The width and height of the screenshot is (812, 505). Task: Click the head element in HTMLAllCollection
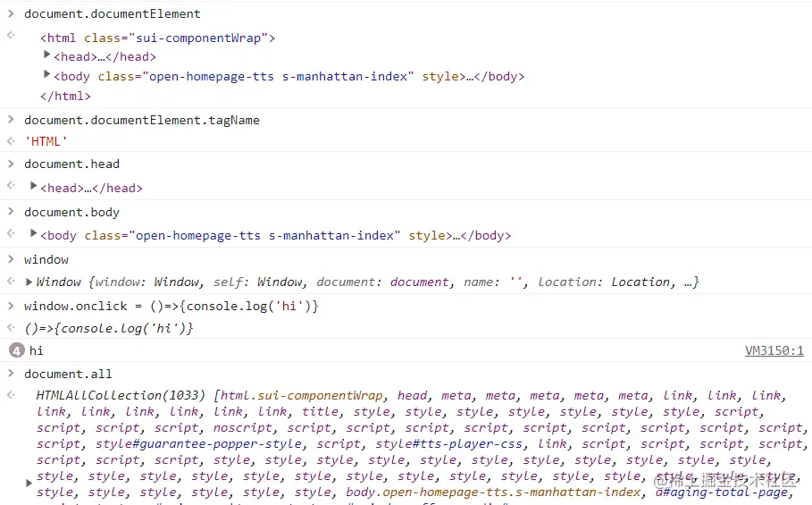[412, 396]
